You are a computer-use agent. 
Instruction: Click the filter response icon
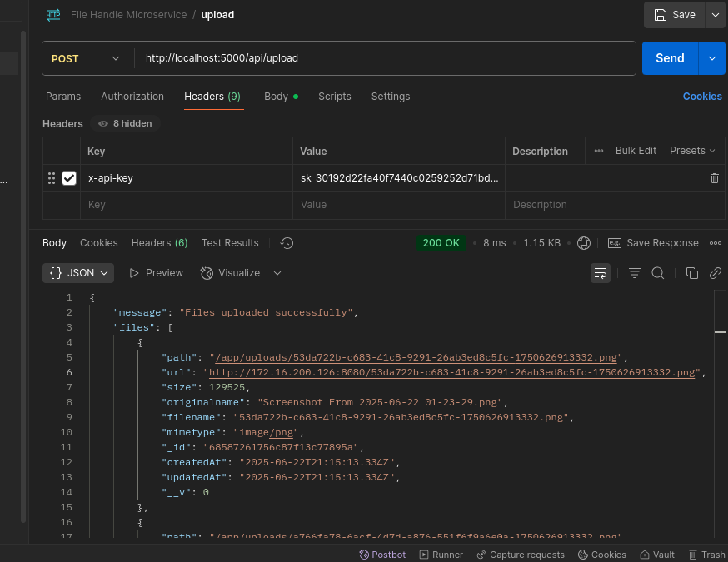635,273
